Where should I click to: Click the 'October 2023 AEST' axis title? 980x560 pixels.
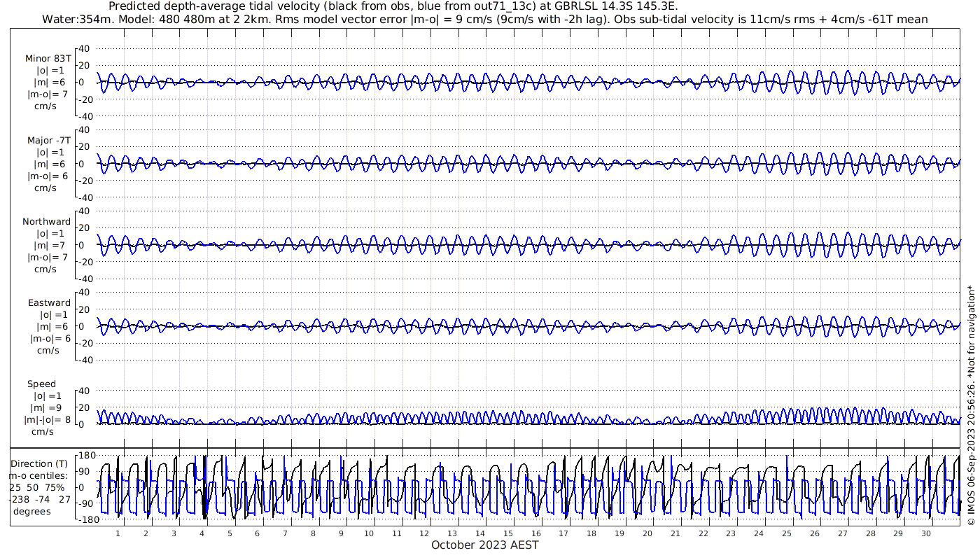485,545
